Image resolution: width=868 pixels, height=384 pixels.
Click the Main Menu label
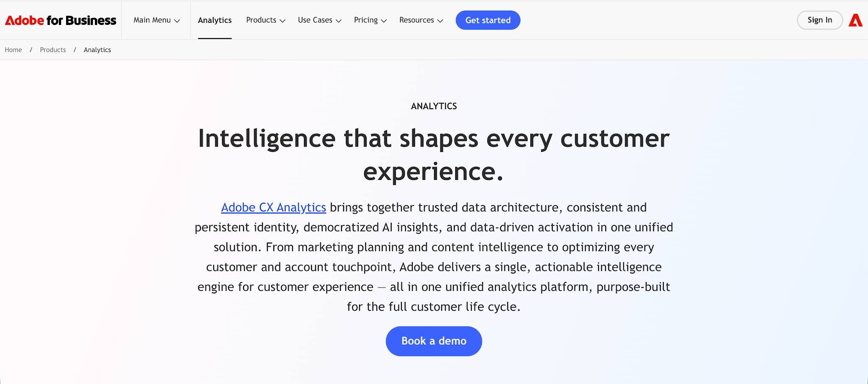coord(152,20)
